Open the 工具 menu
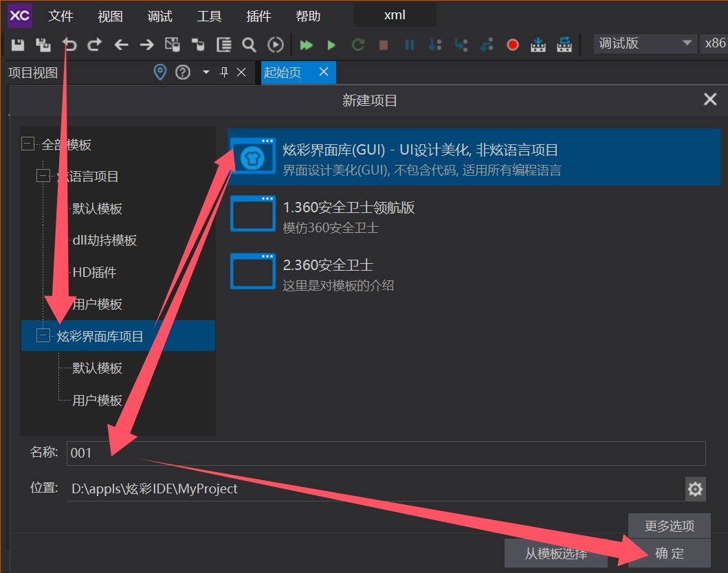This screenshot has height=573, width=728. 209,16
